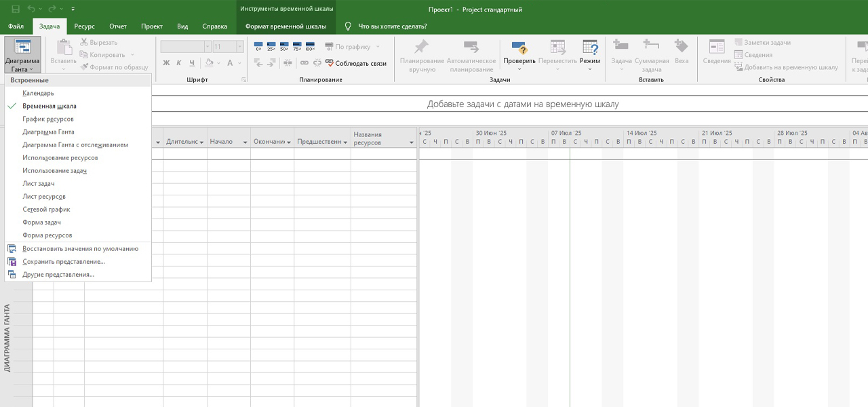Toggle bold Ж formatting
Screen dimensions: 868x407
click(x=166, y=63)
